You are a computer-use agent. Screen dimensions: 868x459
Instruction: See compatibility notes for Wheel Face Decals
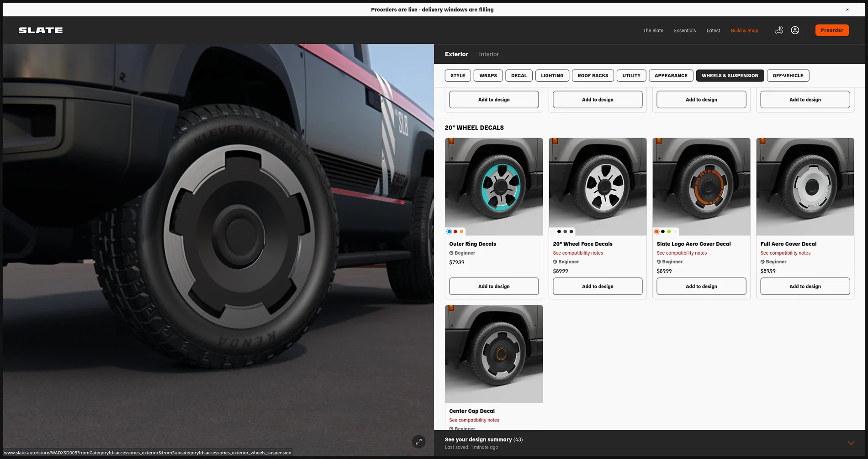tap(578, 253)
